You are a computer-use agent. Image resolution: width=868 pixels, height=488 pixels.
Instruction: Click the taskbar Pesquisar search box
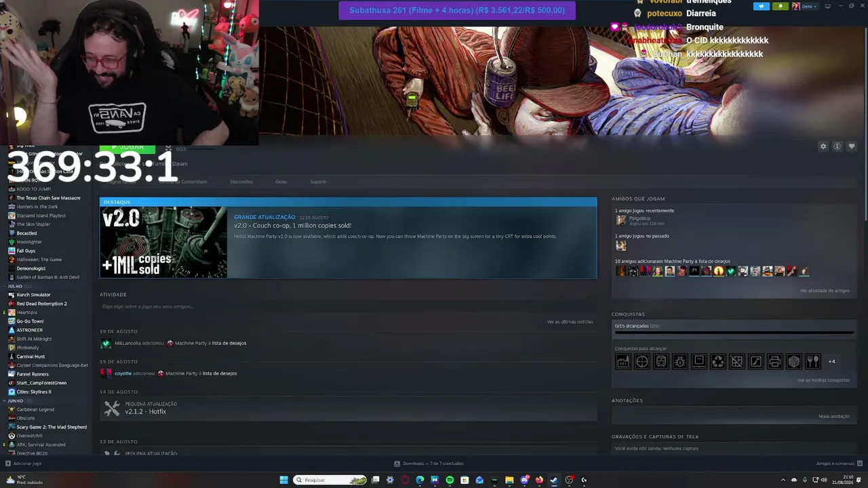tap(330, 480)
